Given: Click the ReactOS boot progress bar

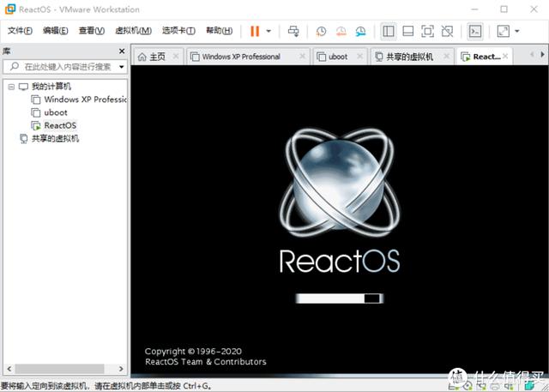Looking at the screenshot, I should 340,299.
